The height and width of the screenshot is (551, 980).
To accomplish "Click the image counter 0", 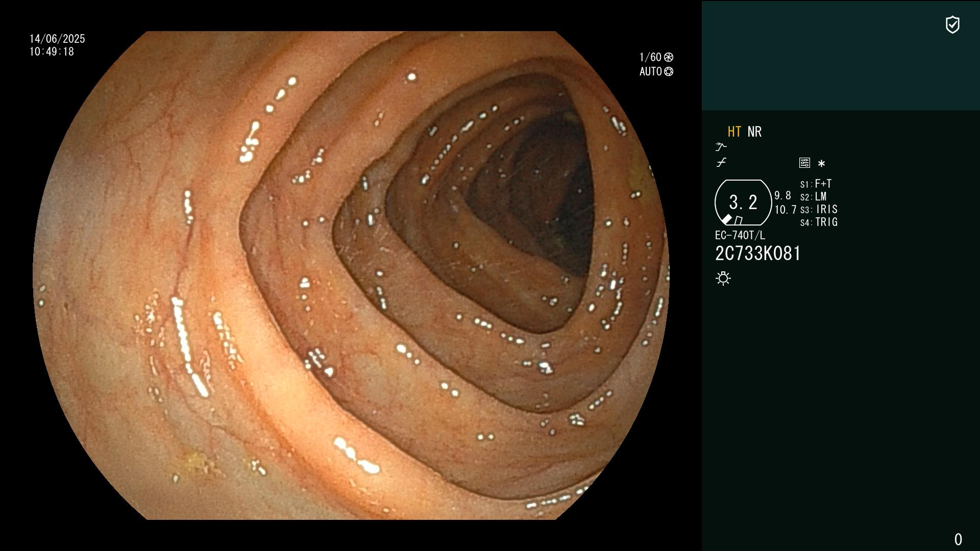I will coord(958,539).
